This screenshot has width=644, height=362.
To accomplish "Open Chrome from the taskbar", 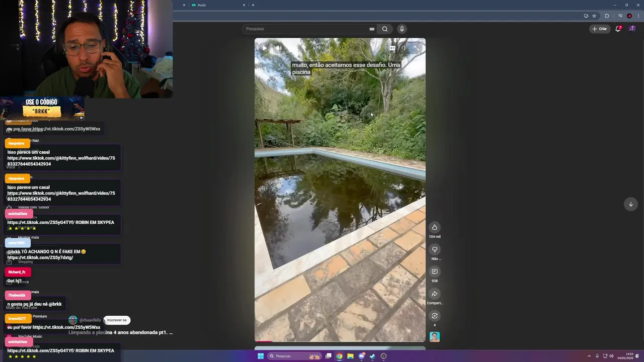I will [x=340, y=356].
